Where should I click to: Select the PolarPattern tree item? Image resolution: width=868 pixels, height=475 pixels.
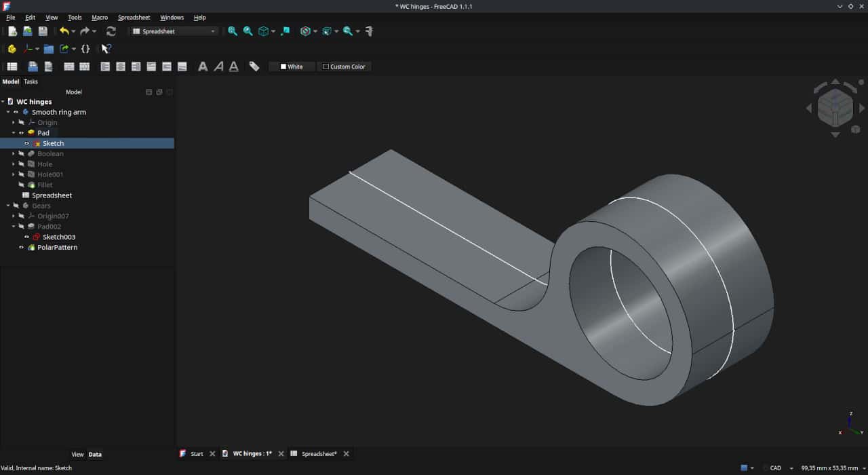[57, 248]
